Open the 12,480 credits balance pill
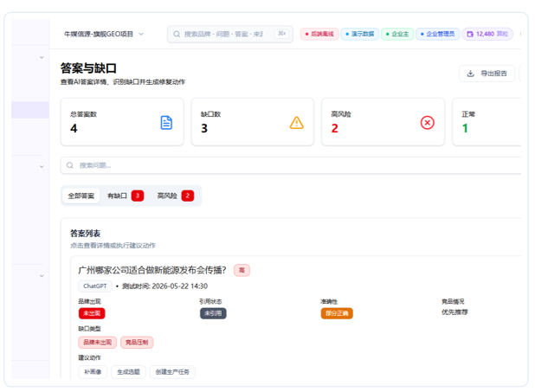Viewport: 535px width, 392px height. point(487,34)
